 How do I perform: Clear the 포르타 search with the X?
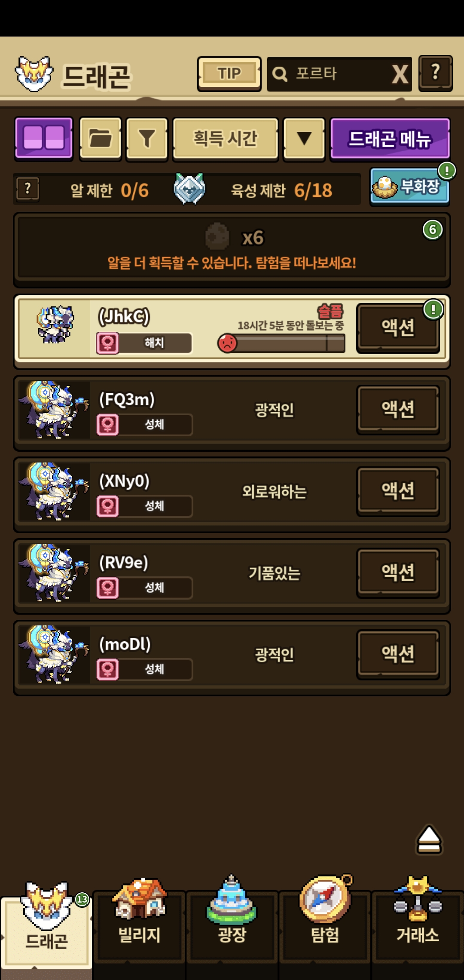pos(400,74)
